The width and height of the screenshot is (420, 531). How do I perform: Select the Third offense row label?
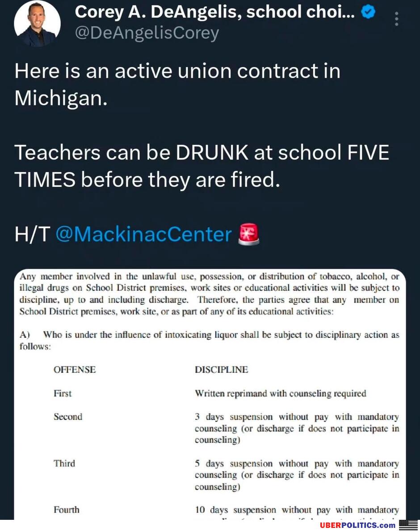click(64, 463)
